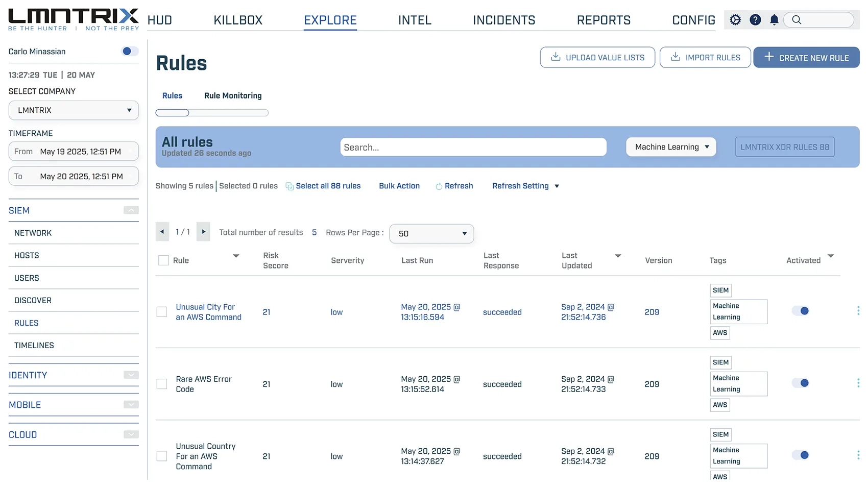Open the help question mark icon
The width and height of the screenshot is (868, 488).
[x=755, y=20]
